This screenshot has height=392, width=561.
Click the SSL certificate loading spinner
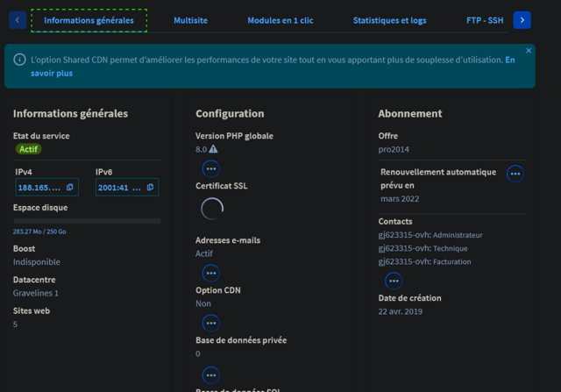[x=212, y=209]
